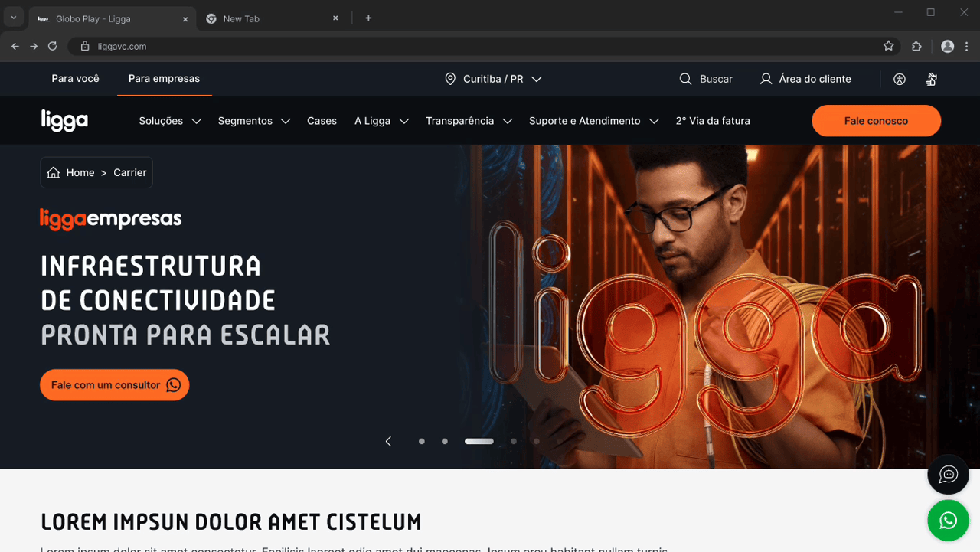Open a new browser tab with plus
This screenshot has width=980, height=552.
pyautogui.click(x=368, y=18)
